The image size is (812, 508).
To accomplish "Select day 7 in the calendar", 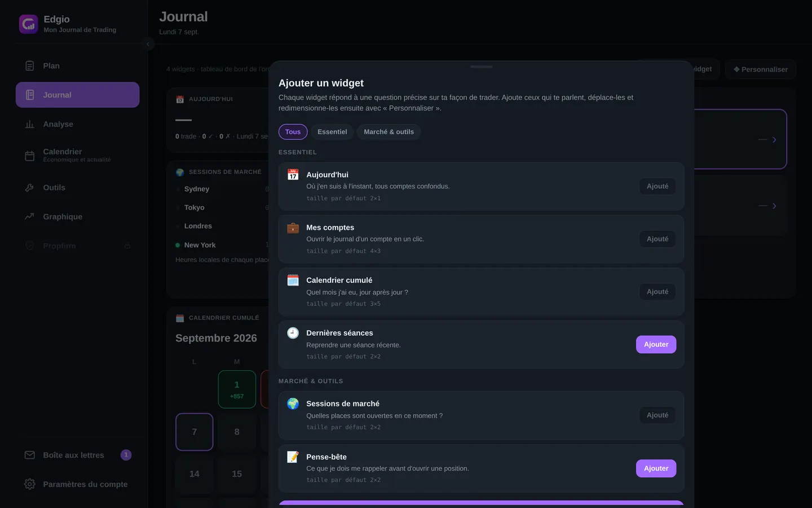I will 194,432.
